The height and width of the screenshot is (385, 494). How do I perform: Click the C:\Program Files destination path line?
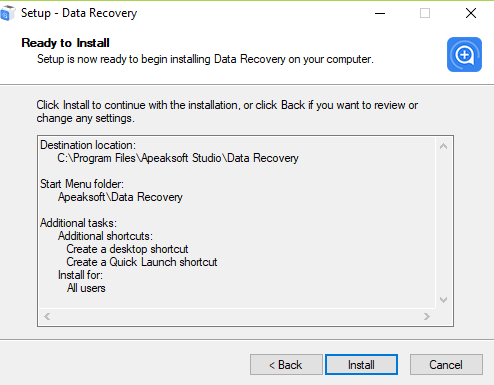pyautogui.click(x=178, y=158)
